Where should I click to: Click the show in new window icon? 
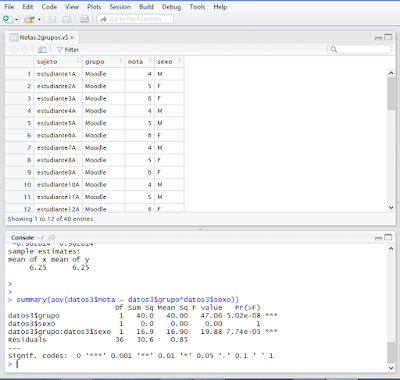coord(42,50)
